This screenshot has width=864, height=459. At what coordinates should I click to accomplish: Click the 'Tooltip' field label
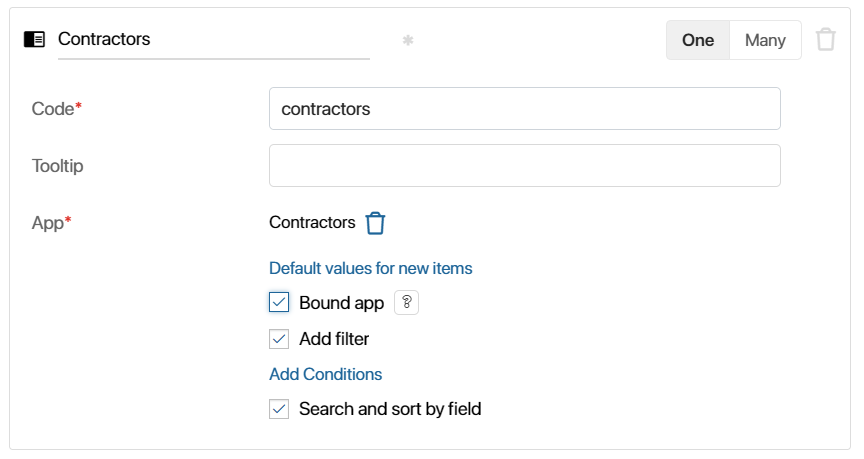tap(58, 166)
